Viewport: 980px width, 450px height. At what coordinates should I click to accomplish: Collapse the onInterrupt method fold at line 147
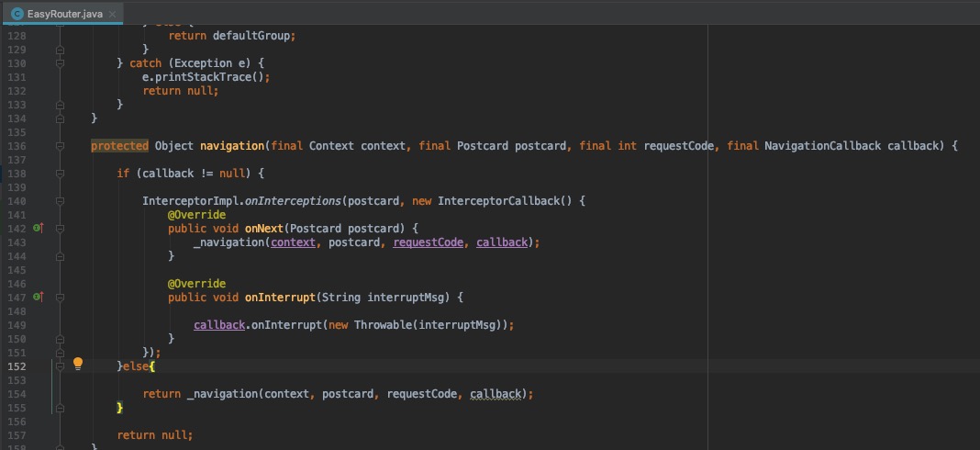click(x=60, y=298)
